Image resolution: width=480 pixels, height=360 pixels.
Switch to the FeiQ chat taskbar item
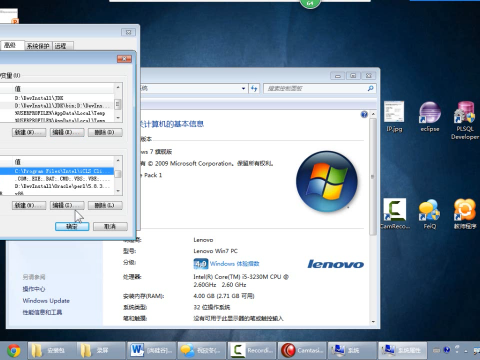pos(201,350)
